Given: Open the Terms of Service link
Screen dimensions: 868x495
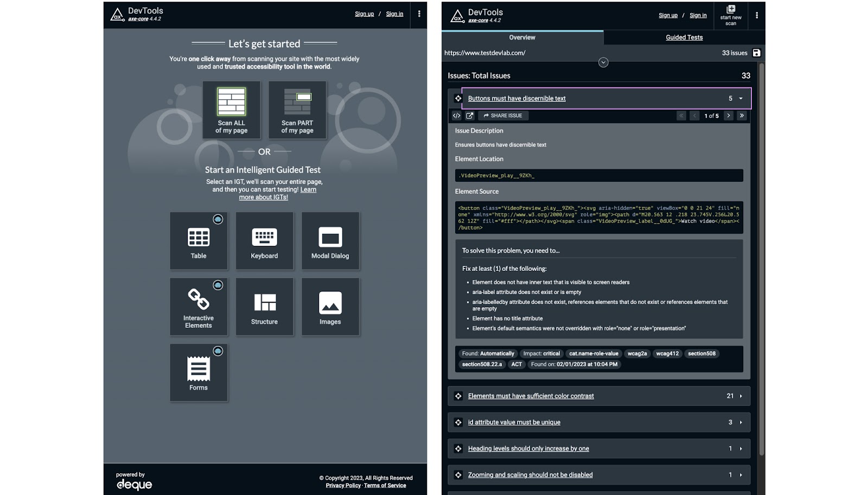Looking at the screenshot, I should [385, 486].
